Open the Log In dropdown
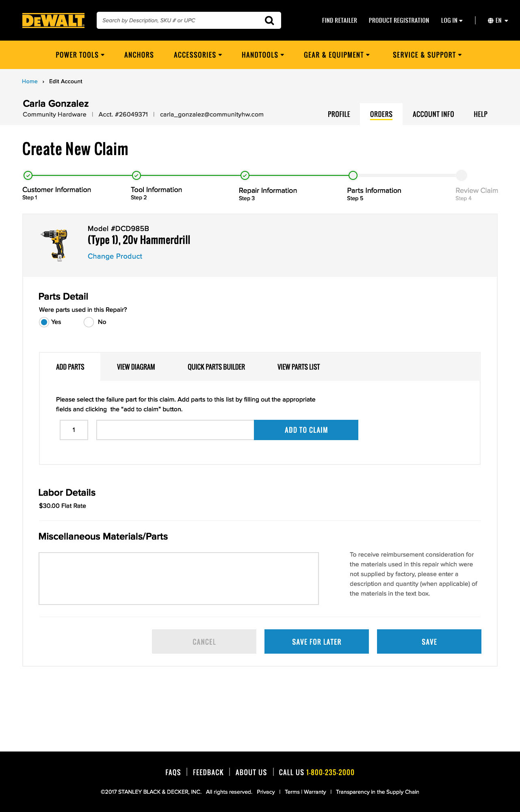520x812 pixels. 451,20
